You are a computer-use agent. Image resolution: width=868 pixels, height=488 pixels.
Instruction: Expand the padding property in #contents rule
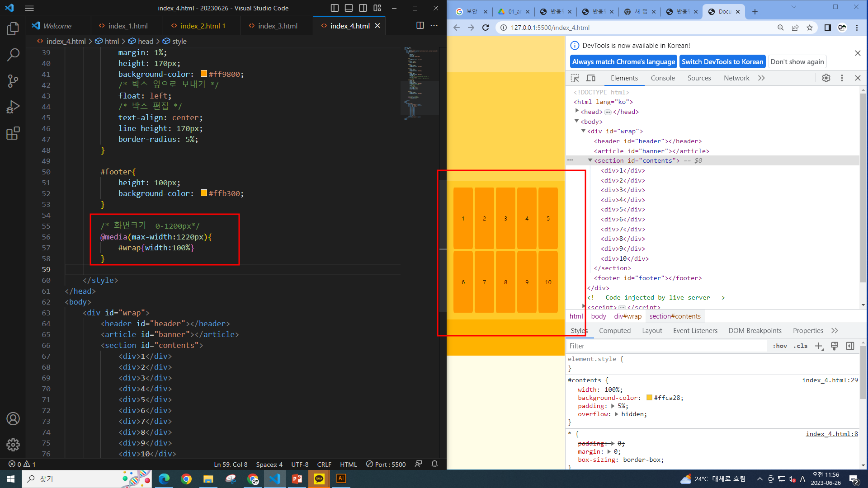pyautogui.click(x=613, y=406)
